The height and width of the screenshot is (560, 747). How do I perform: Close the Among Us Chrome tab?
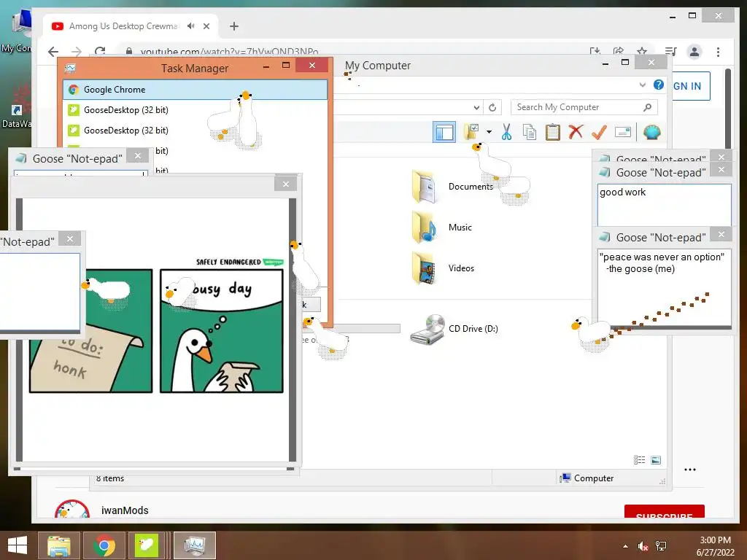206,26
